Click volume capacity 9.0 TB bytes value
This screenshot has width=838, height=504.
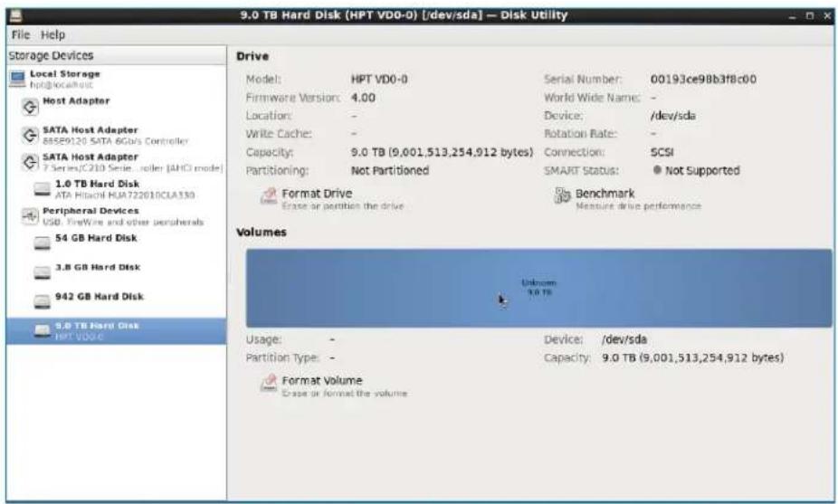click(x=692, y=357)
